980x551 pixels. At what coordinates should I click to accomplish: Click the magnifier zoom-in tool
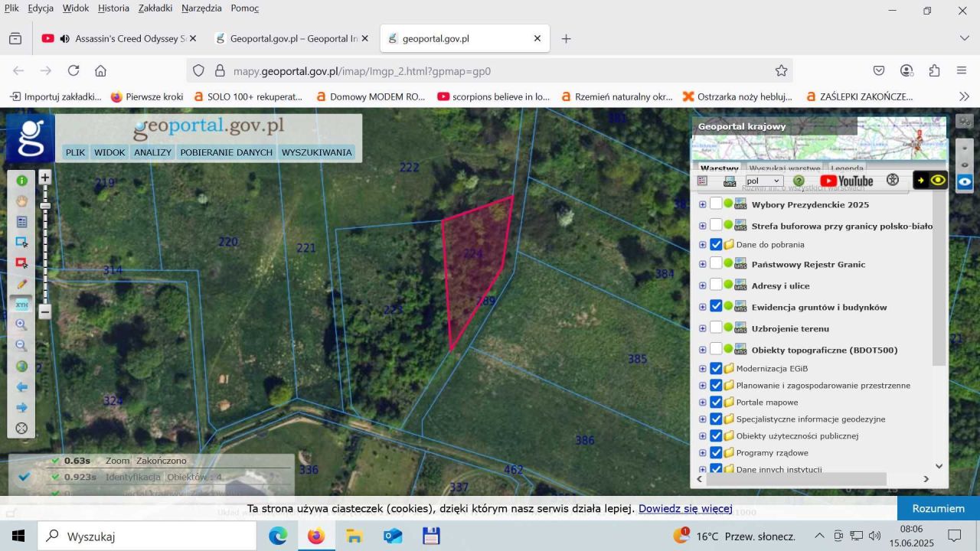coord(21,324)
